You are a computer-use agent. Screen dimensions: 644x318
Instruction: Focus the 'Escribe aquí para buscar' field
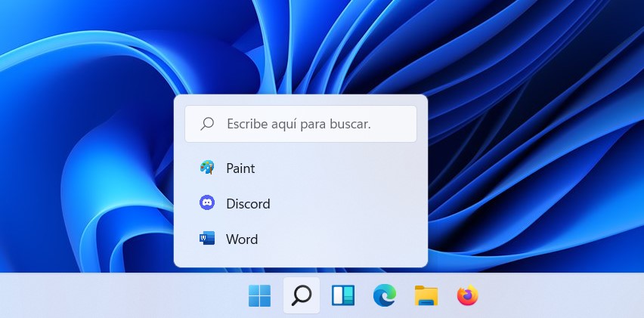[310, 124]
